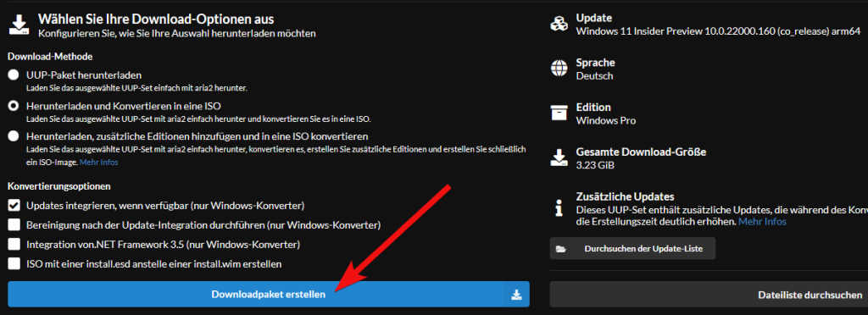Check ISO mit install.esd anstelle install.wim
Viewport: 868px width, 315px height.
[14, 264]
